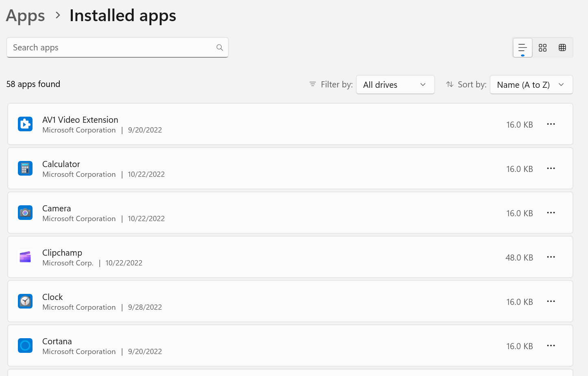Open more options for AV1 Video Extension
588x376 pixels.
pyautogui.click(x=551, y=124)
